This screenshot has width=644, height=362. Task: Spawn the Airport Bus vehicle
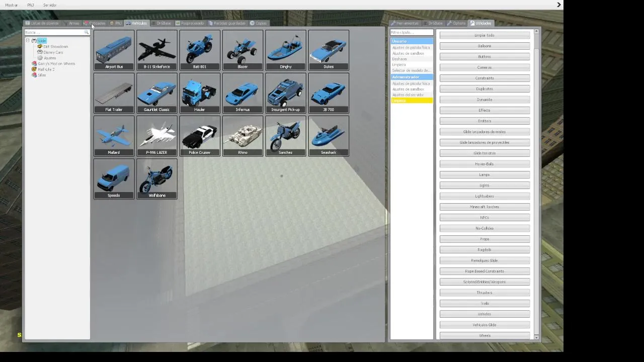[114, 50]
